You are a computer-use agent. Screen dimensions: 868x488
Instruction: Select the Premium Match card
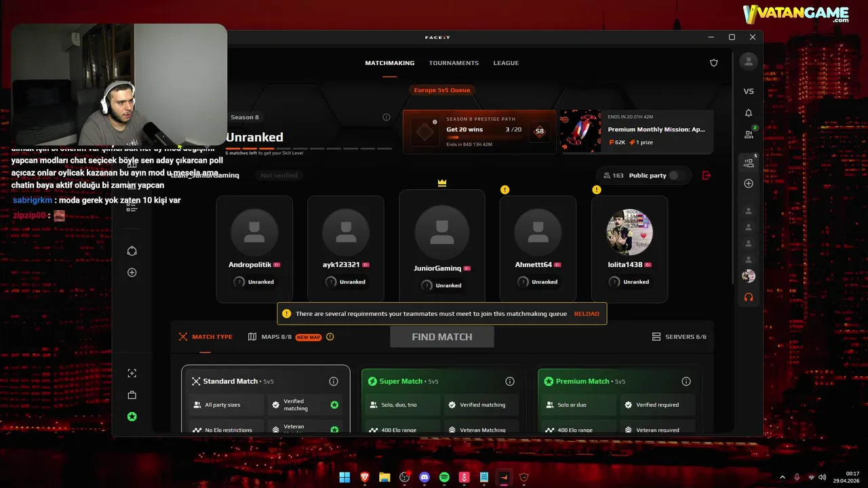click(x=618, y=401)
